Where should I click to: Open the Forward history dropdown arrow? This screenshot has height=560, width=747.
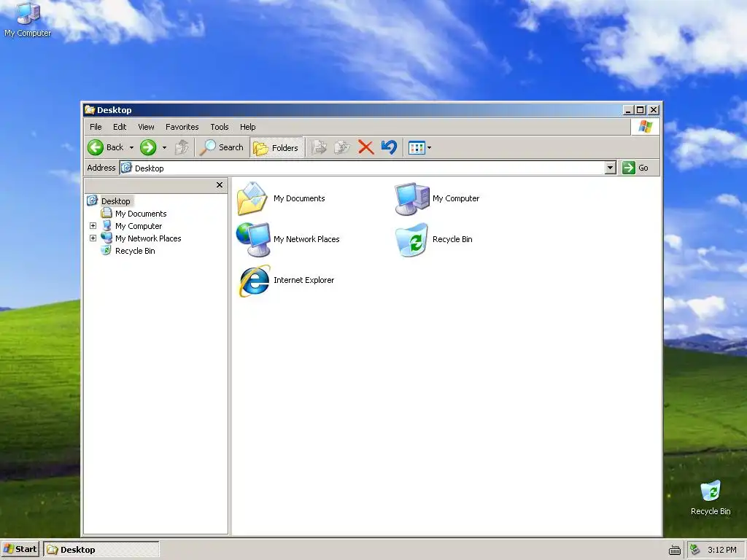(x=164, y=148)
